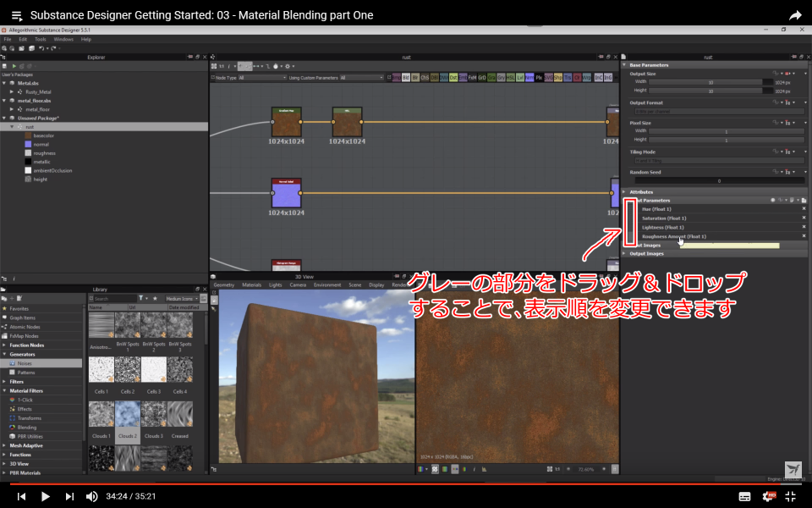Open the Node Type dropdown
Screen dimensions: 812x508
tap(262, 78)
